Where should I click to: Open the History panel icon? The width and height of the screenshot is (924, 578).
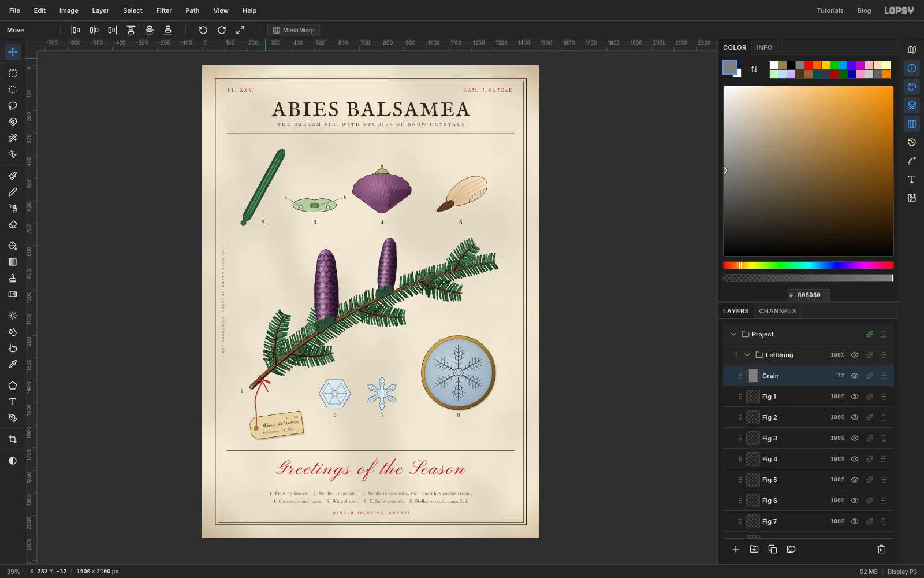[x=912, y=142]
